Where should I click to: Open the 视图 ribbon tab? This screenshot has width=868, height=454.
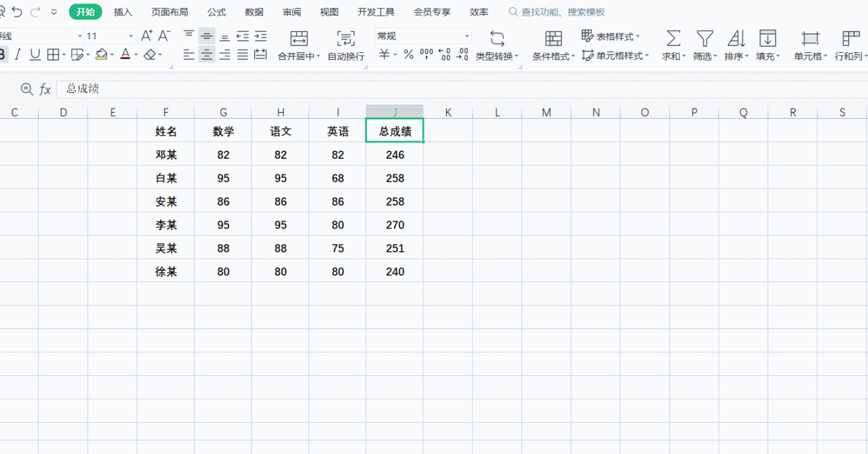(329, 12)
